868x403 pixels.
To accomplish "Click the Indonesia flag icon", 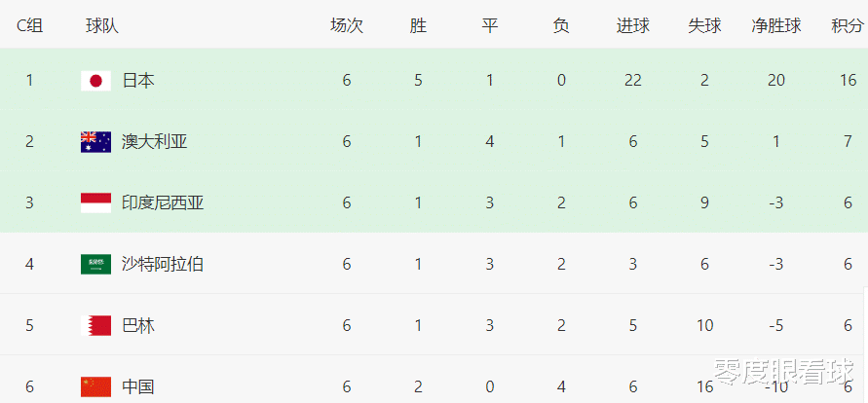I will (95, 203).
